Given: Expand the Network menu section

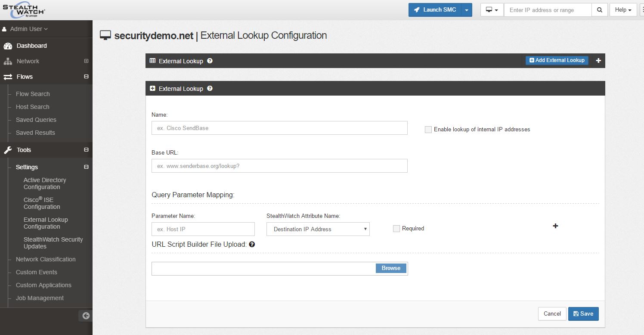Looking at the screenshot, I should click(86, 61).
